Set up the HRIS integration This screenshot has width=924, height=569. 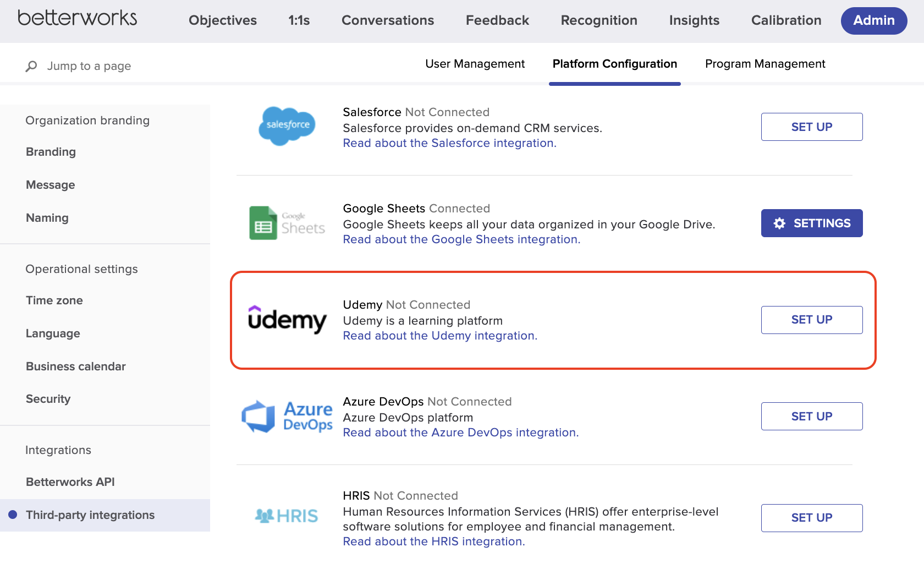point(812,518)
